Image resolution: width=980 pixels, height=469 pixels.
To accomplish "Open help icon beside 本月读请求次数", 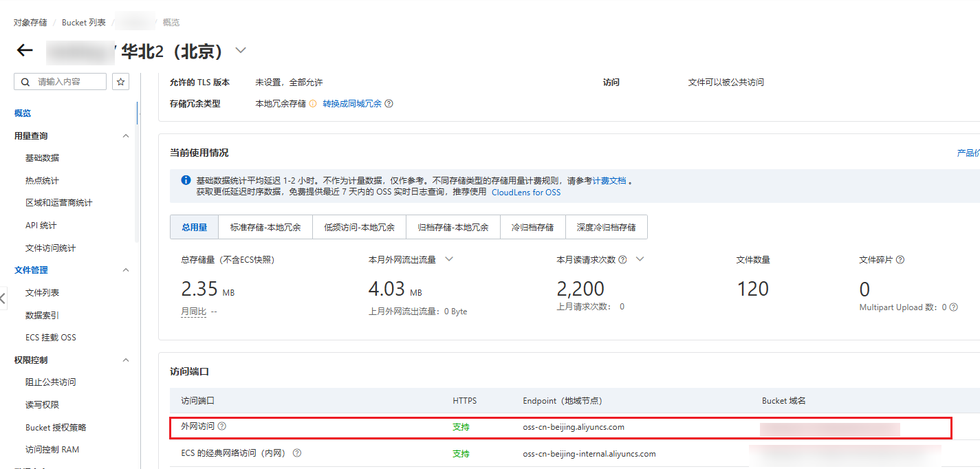I will click(x=622, y=260).
